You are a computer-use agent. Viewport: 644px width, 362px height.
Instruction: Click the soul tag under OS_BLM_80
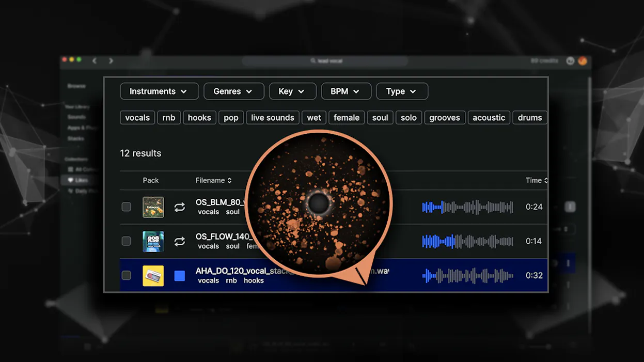[x=233, y=212]
